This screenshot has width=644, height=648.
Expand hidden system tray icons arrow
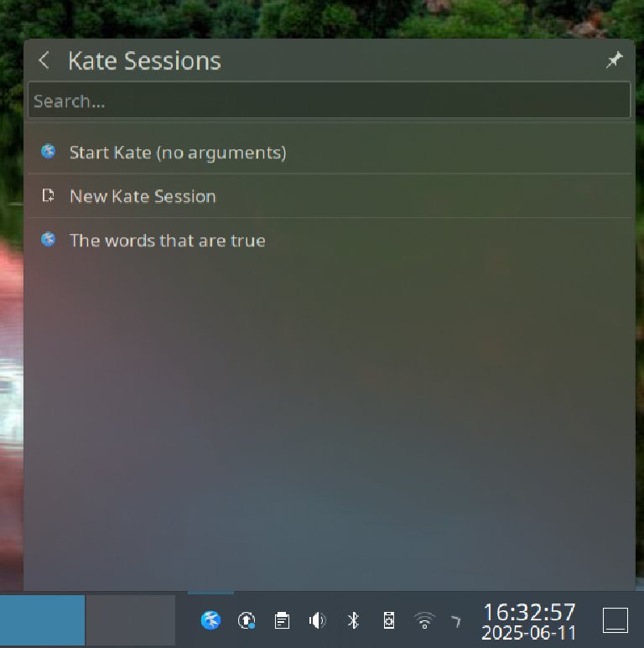pyautogui.click(x=455, y=620)
